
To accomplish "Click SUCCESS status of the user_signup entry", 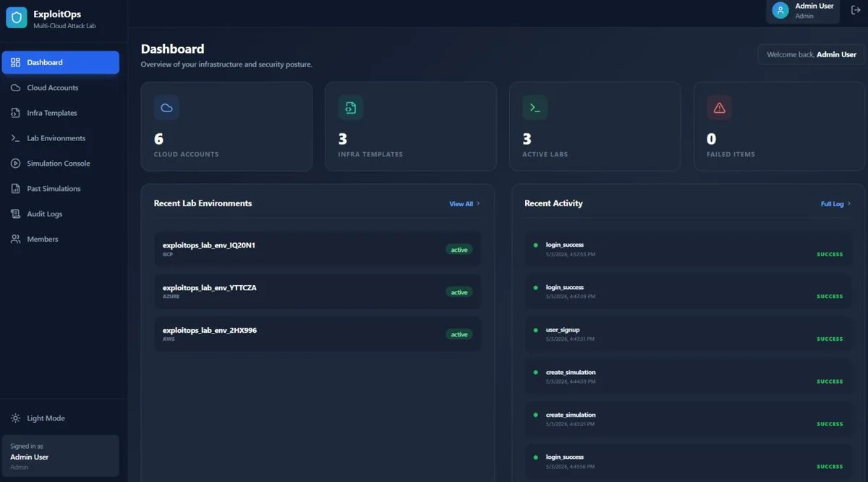I will (830, 339).
